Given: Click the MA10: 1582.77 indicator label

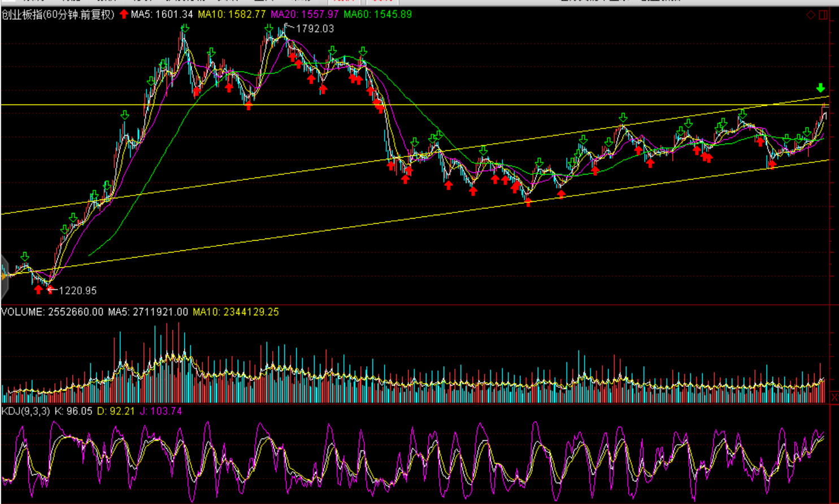Looking at the screenshot, I should point(232,14).
